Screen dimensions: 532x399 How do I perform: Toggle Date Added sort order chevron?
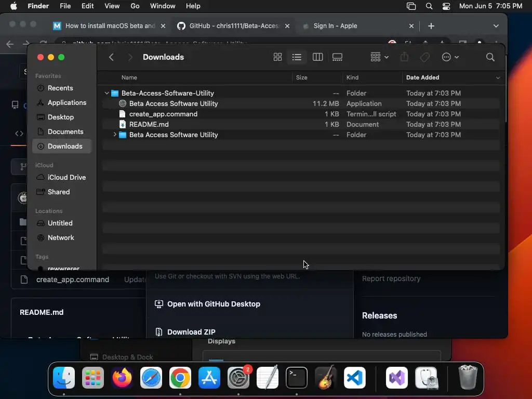coord(498,78)
